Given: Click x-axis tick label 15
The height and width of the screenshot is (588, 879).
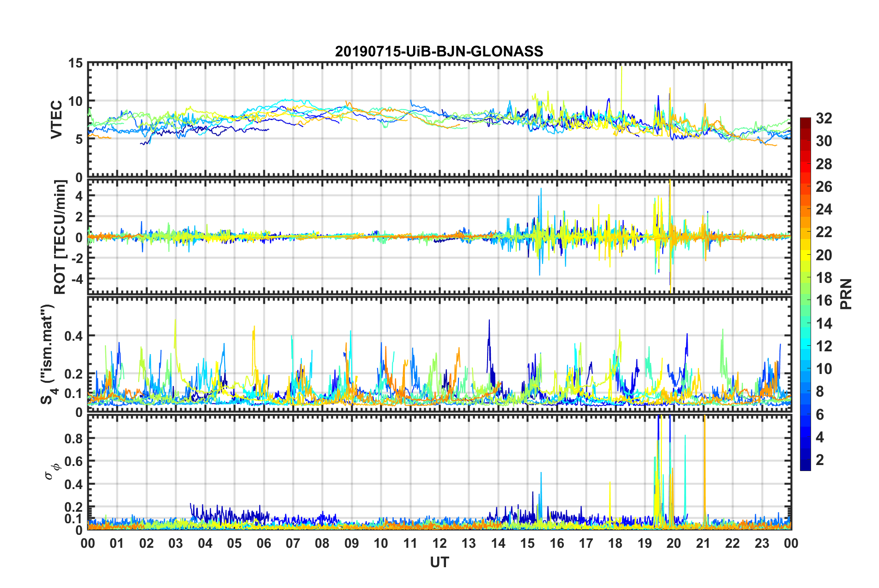Looking at the screenshot, I should (x=527, y=543).
